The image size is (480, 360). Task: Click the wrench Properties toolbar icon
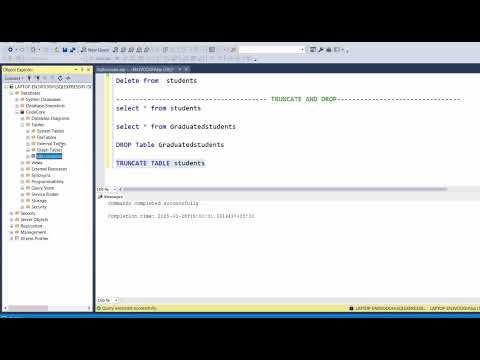[x=321, y=50]
